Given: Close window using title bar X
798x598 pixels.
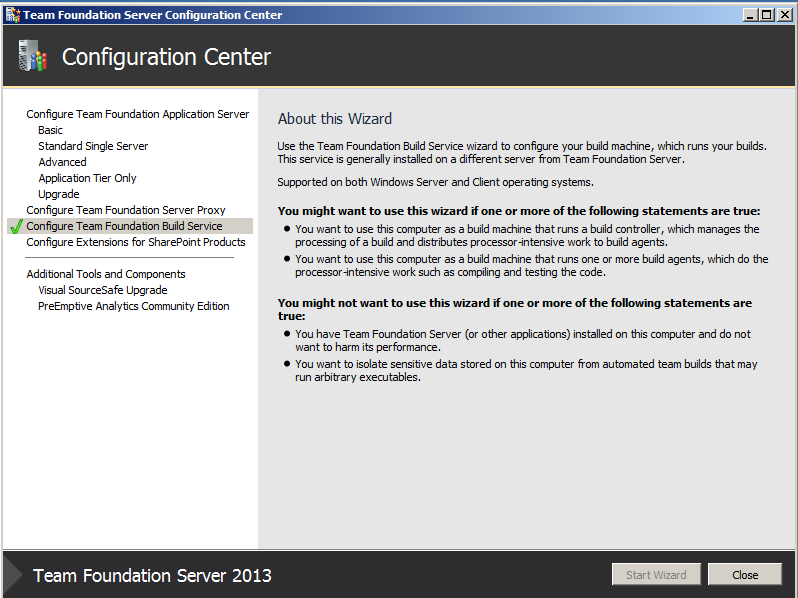Looking at the screenshot, I should [785, 15].
